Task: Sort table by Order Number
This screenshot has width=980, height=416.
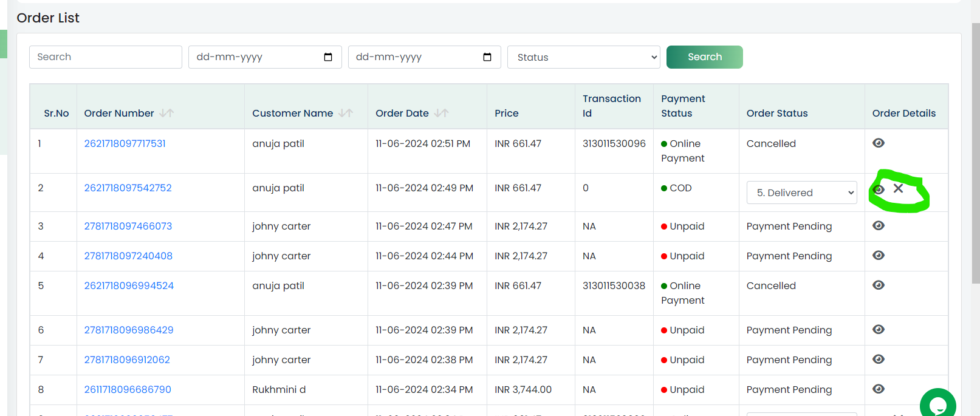Action: 166,113
